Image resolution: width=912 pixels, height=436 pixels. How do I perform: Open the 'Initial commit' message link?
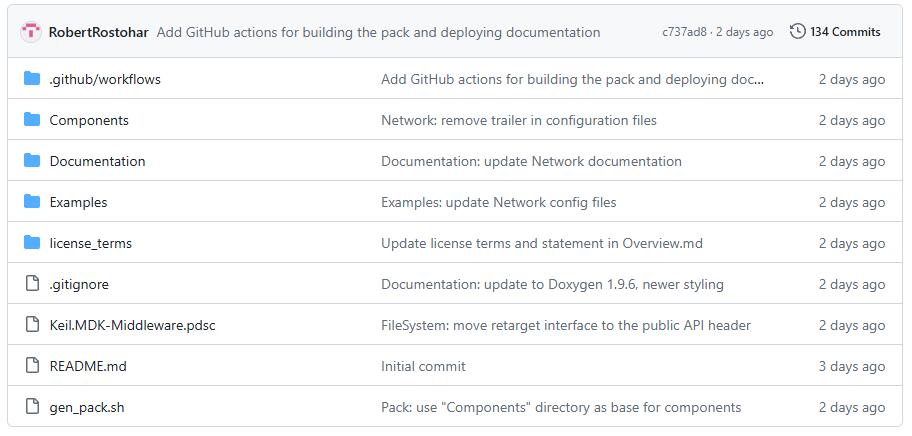point(423,366)
